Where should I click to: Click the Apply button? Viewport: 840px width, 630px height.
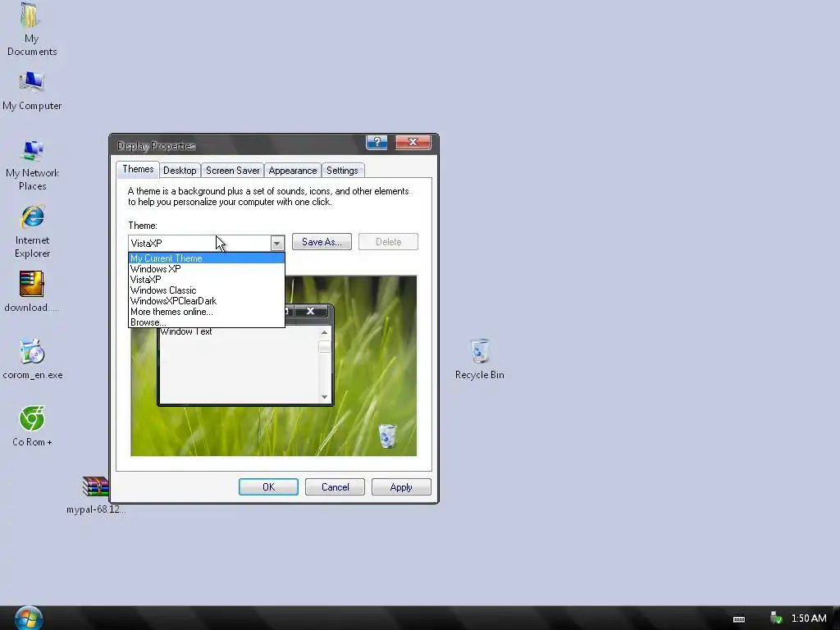(401, 487)
